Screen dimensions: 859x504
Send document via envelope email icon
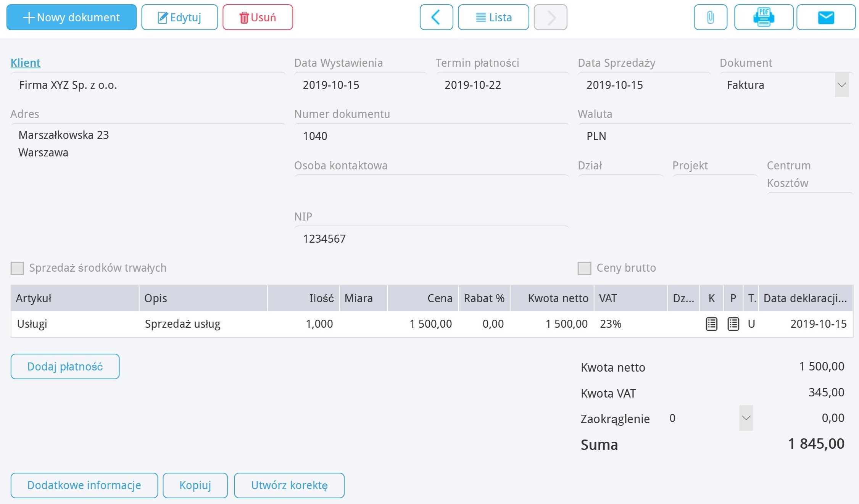pyautogui.click(x=826, y=17)
